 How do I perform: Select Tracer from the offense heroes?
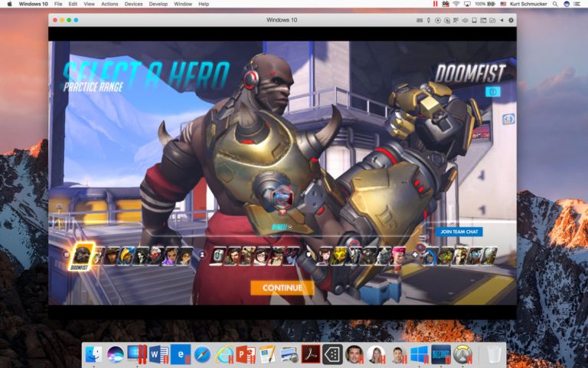click(185, 256)
